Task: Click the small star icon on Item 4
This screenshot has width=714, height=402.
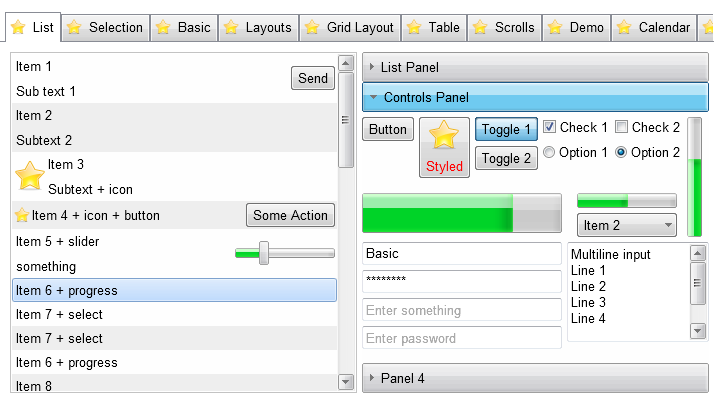Action: [22, 215]
